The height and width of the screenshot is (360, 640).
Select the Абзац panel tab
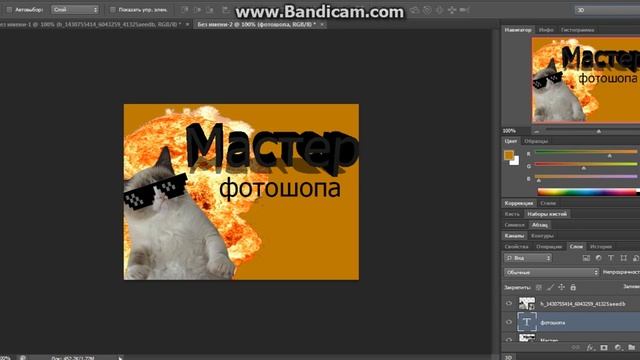click(540, 225)
